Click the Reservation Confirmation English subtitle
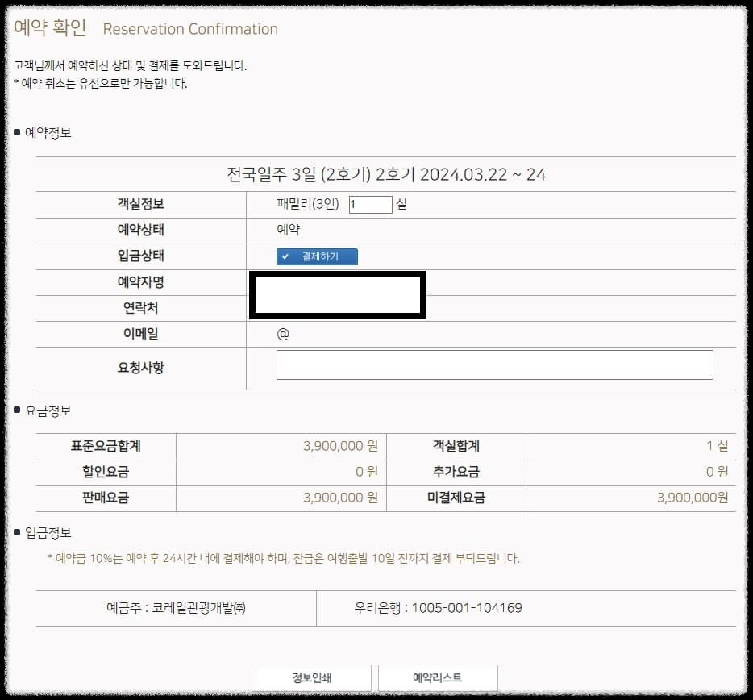Image resolution: width=753 pixels, height=700 pixels. tap(189, 29)
